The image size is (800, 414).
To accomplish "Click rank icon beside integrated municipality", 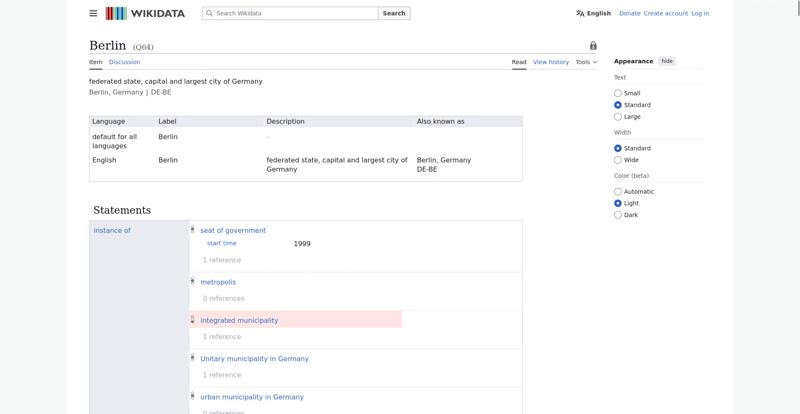I will click(x=192, y=320).
